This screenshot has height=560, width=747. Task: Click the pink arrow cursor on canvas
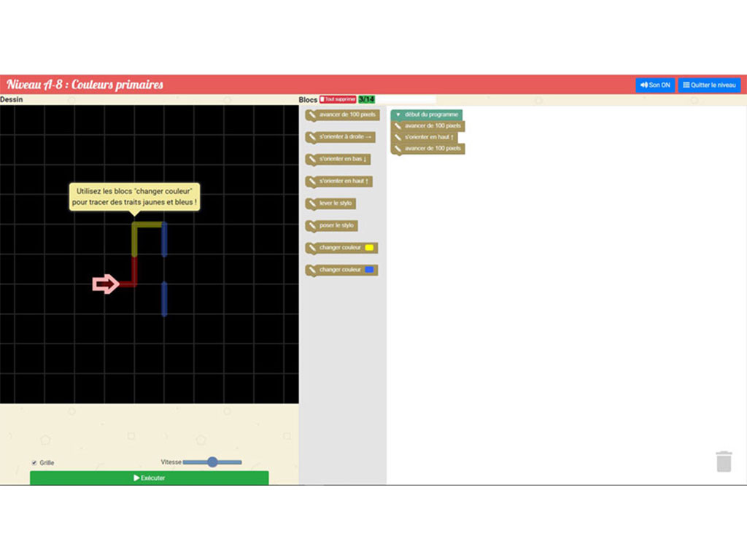pyautogui.click(x=106, y=284)
